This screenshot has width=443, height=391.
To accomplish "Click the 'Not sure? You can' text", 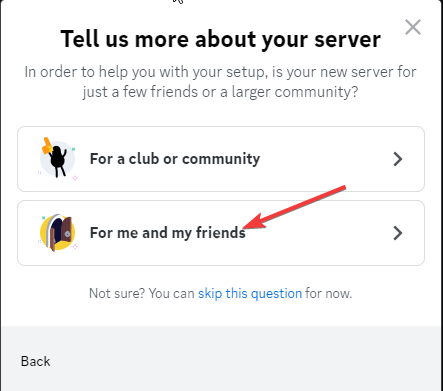I will (x=141, y=294).
